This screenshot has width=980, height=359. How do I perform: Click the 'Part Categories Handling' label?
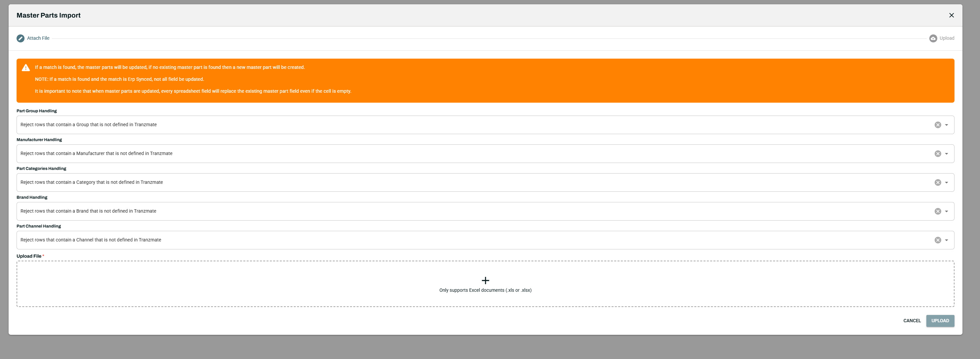click(41, 169)
